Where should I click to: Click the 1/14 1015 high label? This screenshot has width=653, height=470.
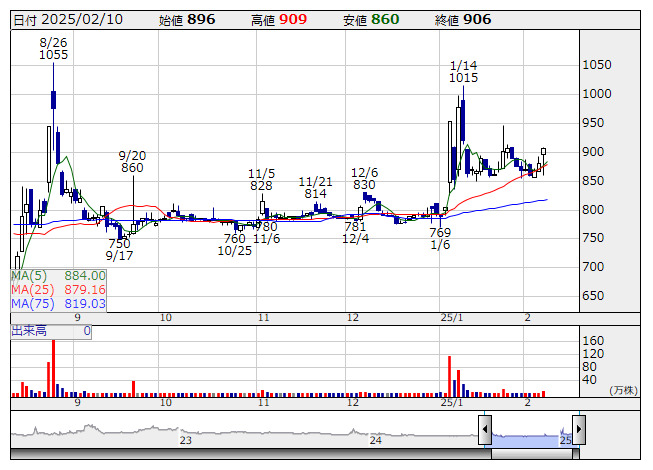pos(464,71)
